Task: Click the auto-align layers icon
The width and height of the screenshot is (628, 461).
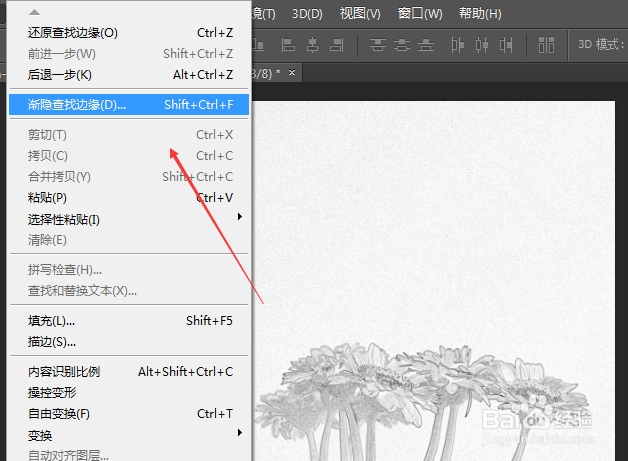Action: pos(546,45)
